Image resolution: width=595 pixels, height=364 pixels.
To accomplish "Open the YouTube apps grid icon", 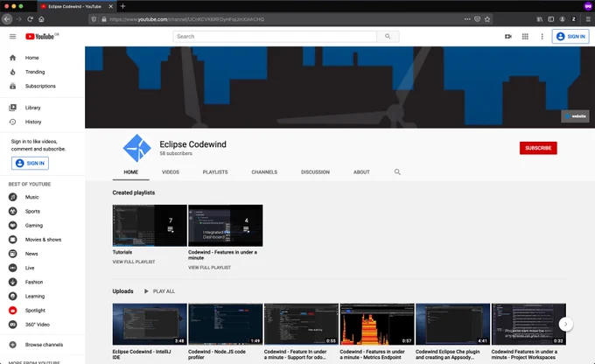I will click(x=525, y=37).
